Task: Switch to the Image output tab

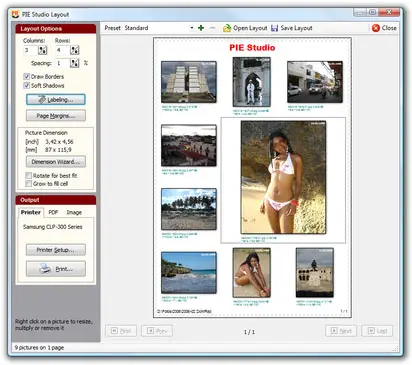Action: pos(74,212)
